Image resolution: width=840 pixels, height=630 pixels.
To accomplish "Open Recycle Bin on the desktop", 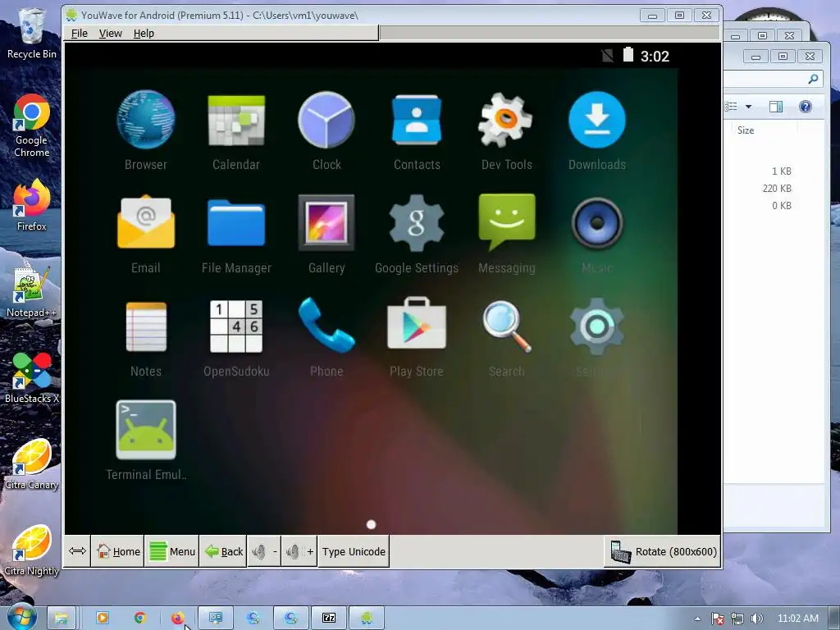I will point(31,33).
